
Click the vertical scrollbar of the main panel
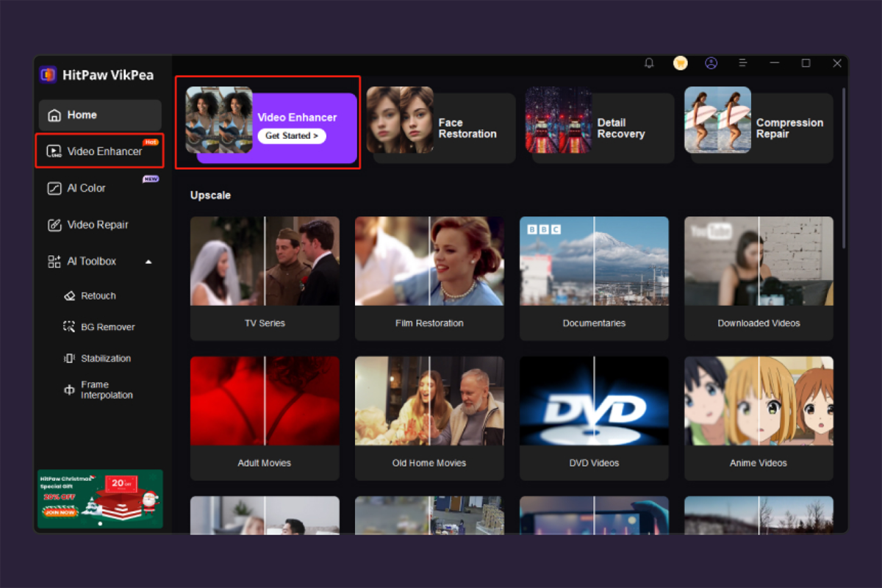(x=843, y=168)
